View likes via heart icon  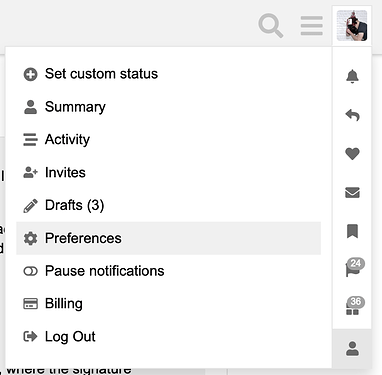tap(352, 154)
